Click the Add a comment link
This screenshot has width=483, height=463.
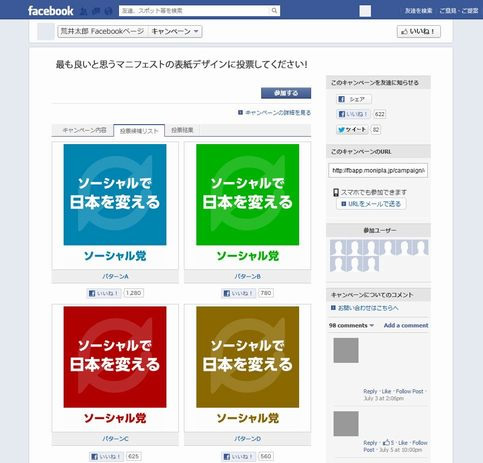406,325
